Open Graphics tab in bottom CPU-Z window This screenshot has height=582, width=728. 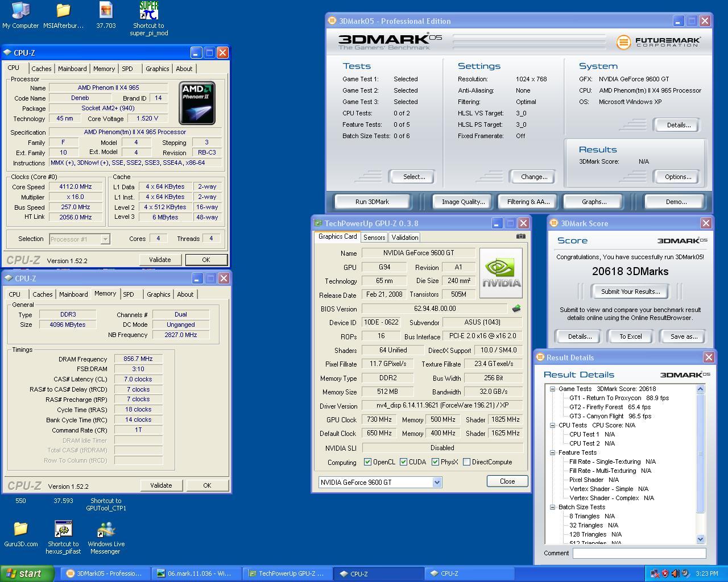(x=158, y=294)
